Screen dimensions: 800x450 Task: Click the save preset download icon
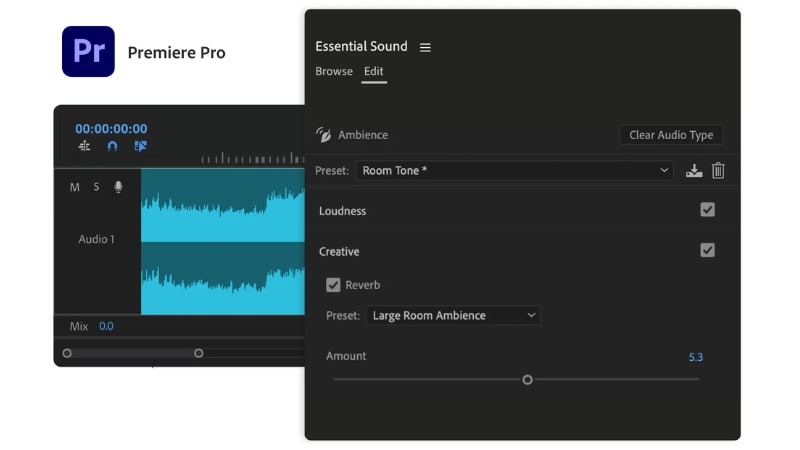[x=694, y=171]
